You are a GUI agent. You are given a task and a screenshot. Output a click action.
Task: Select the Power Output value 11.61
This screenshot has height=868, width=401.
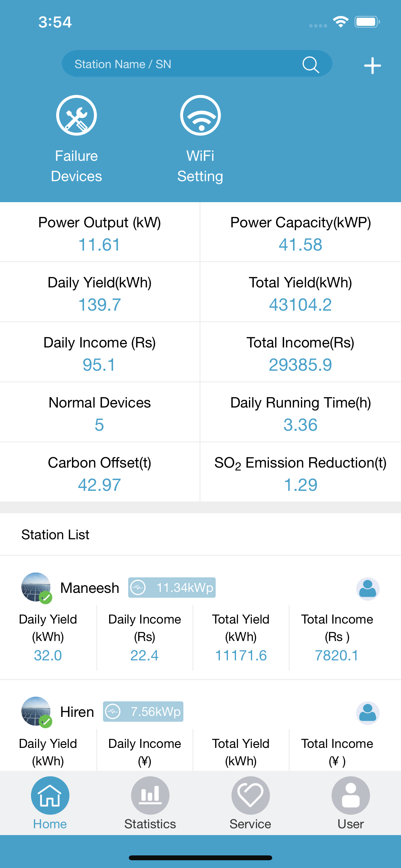pyautogui.click(x=99, y=245)
